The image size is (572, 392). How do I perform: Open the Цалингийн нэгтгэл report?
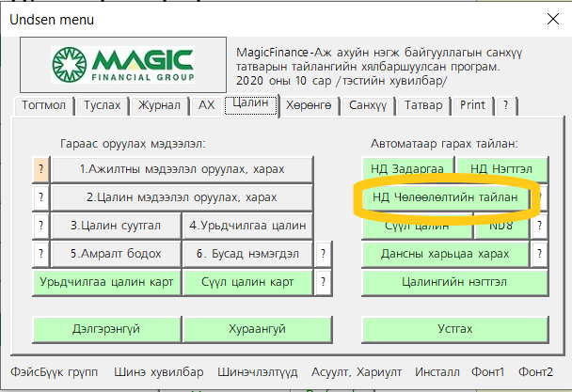pyautogui.click(x=453, y=281)
